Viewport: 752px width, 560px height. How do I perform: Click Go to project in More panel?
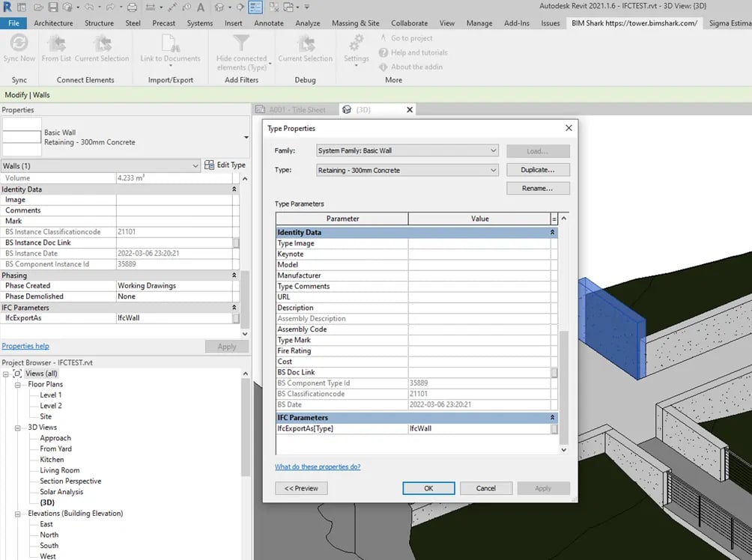(x=406, y=38)
